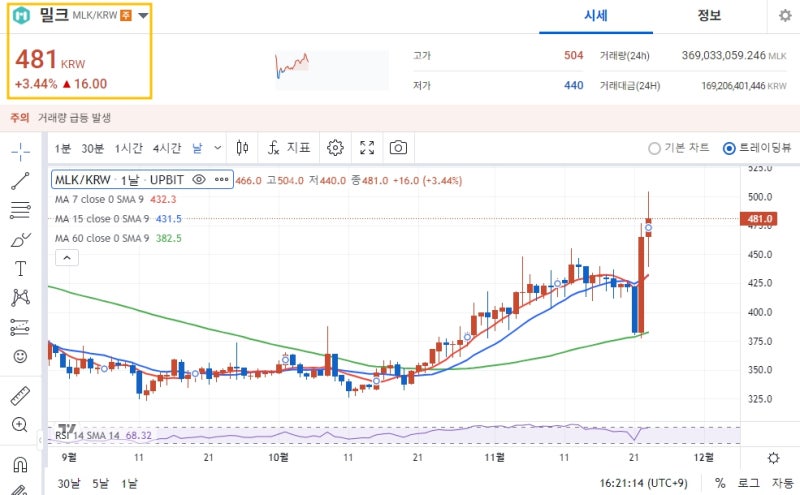Viewport: 800px width, 495px height.
Task: Set date range to 30날
Action: [69, 483]
